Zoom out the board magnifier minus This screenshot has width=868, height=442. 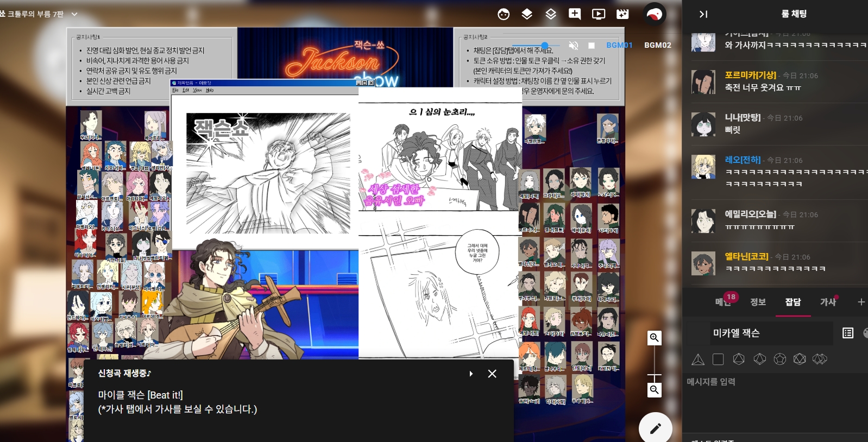pyautogui.click(x=655, y=390)
